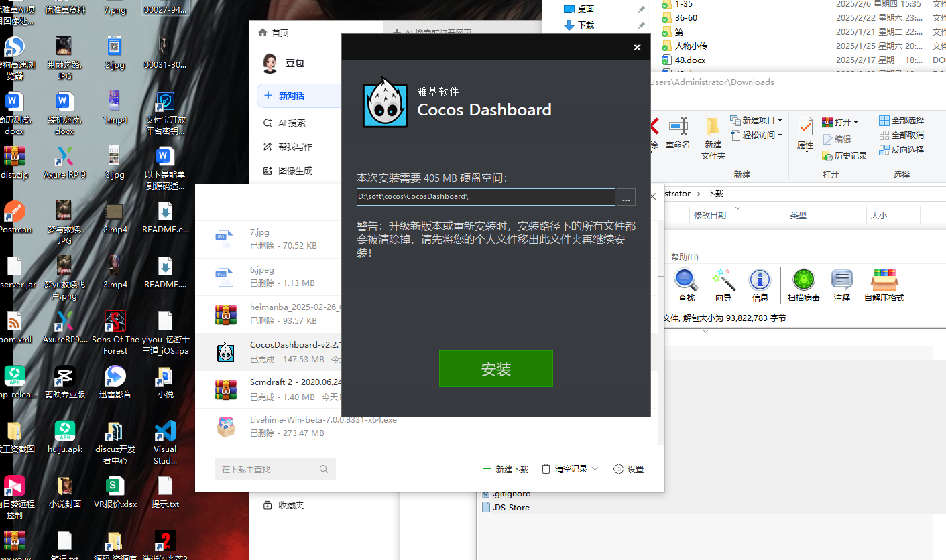Screen dimensions: 946x560
Task: Go to 首页 in the browser panel
Action: tap(274, 31)
